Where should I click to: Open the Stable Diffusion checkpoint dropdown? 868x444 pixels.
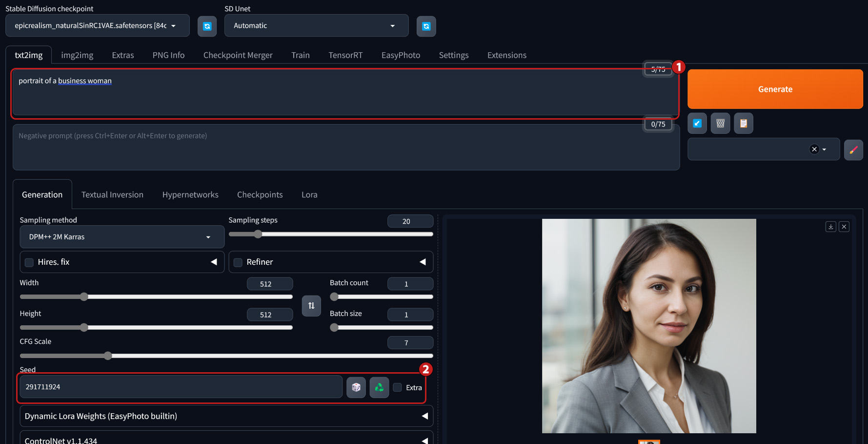[98, 25]
